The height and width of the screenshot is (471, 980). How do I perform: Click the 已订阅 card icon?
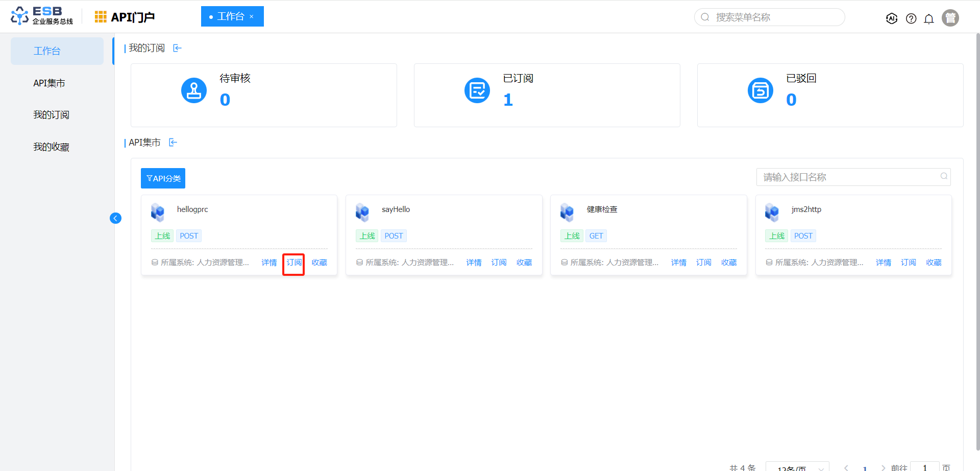(477, 90)
